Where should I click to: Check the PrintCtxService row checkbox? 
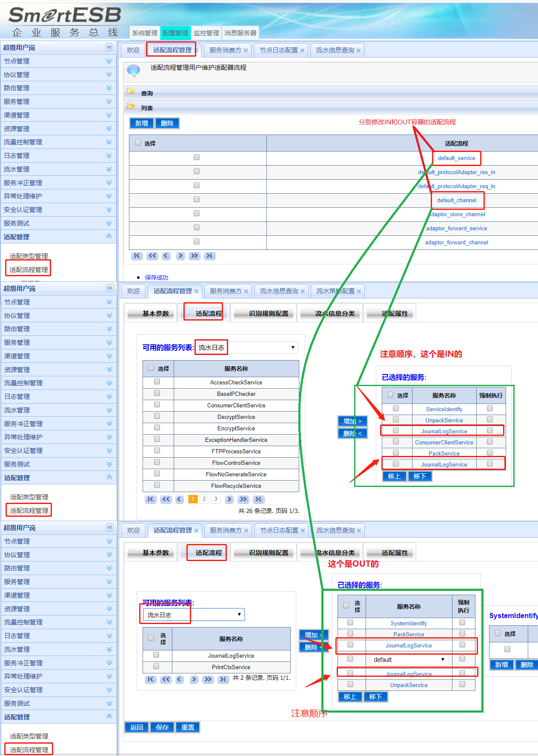[156, 667]
